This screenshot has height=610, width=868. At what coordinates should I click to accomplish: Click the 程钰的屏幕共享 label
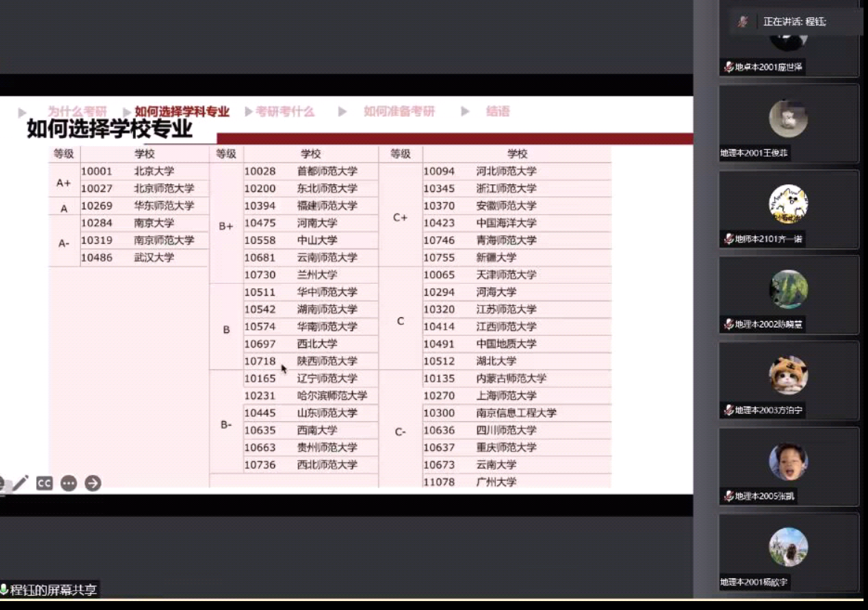coord(53,589)
